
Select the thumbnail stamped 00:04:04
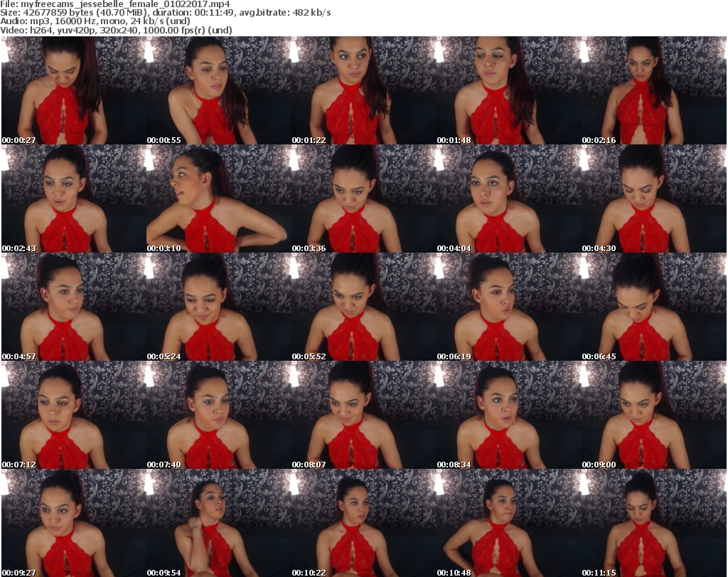tap(509, 198)
